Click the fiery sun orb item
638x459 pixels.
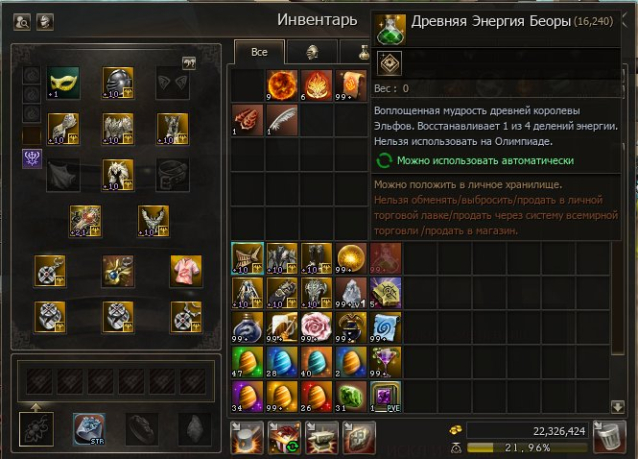[282, 85]
